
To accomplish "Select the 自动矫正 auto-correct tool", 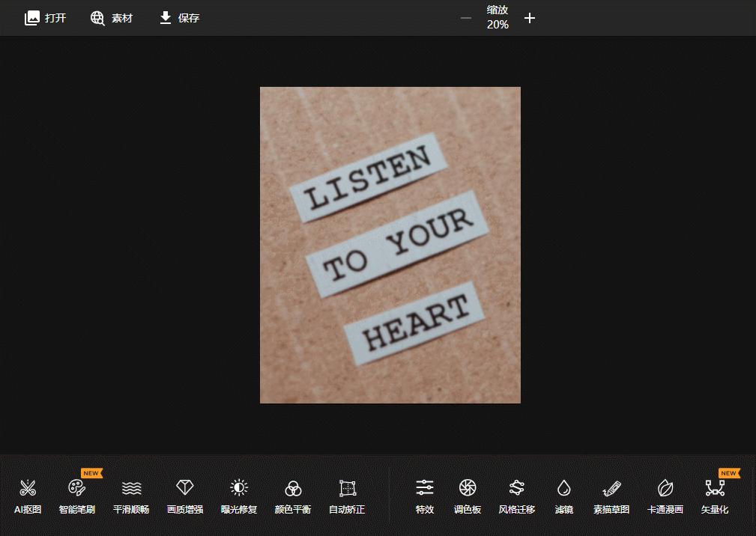I will click(x=347, y=495).
